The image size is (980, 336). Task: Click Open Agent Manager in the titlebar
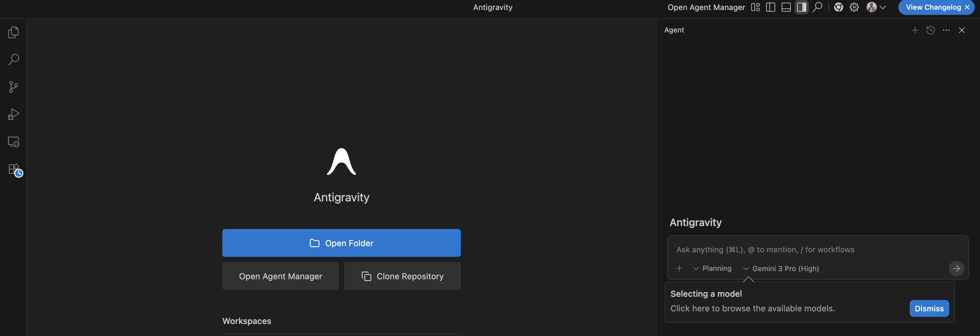[706, 7]
